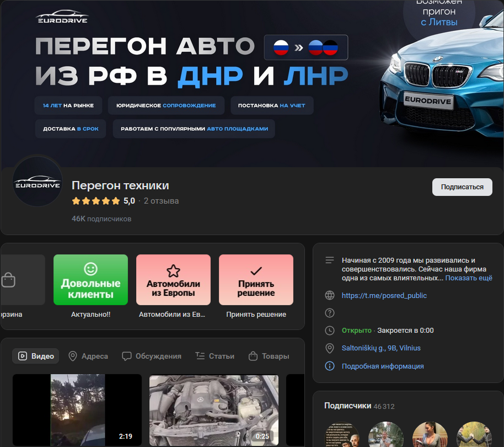Image resolution: width=504 pixels, height=447 pixels.
Task: Open the second subscriber avatar
Action: (x=385, y=434)
